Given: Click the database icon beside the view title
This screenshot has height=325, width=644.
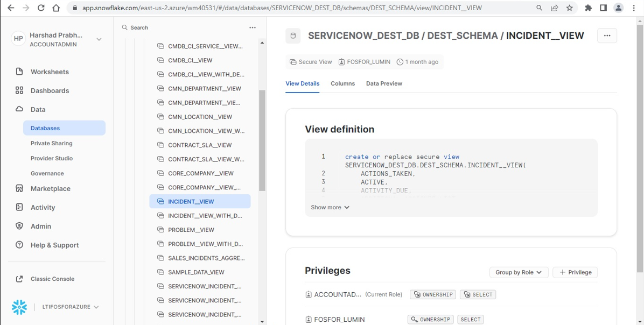Looking at the screenshot, I should [293, 36].
